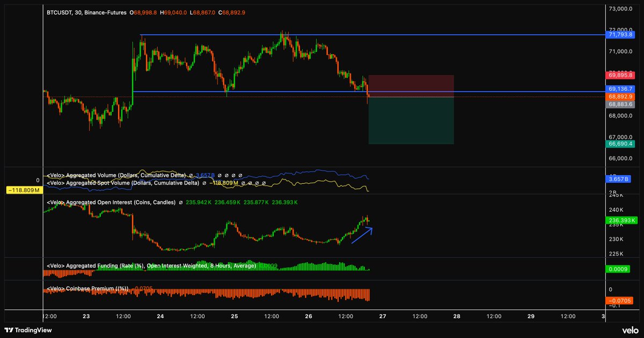The height and width of the screenshot is (338, 644).
Task: Click −118.809 M value in Spot Volume legend
Action: tap(223, 183)
